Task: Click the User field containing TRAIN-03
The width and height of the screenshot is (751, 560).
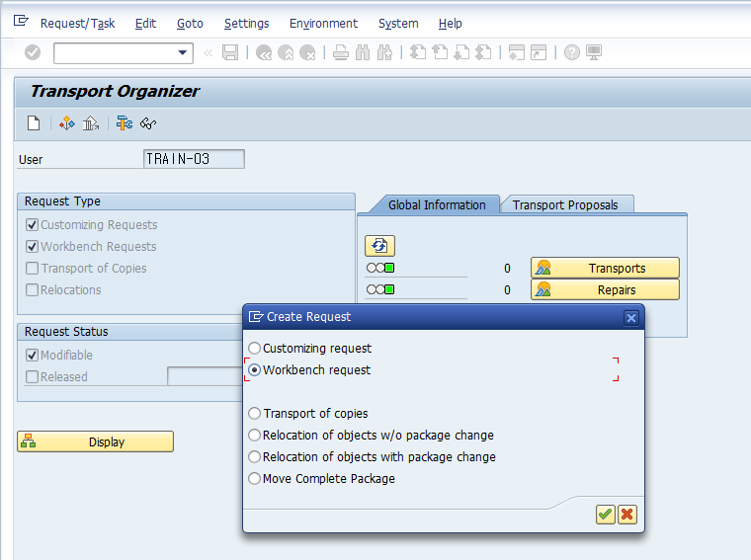Action: point(194,159)
